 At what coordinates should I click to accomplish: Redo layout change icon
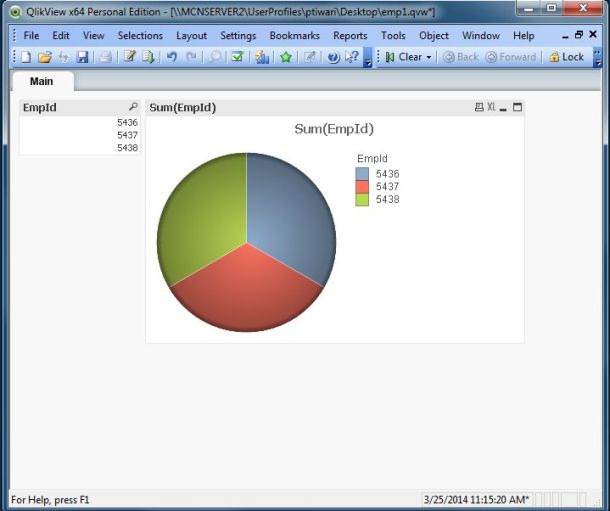pos(191,57)
